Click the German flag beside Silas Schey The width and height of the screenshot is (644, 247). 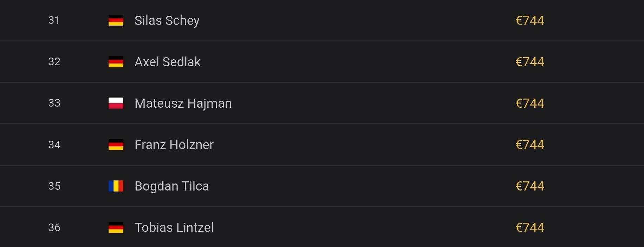point(116,20)
